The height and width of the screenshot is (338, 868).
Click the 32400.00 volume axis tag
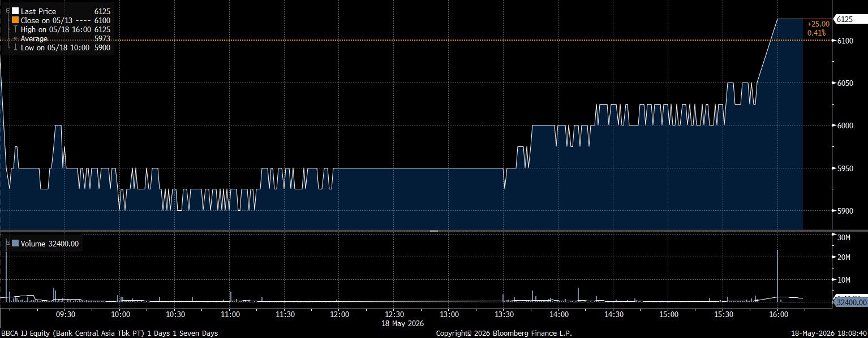coord(850,303)
